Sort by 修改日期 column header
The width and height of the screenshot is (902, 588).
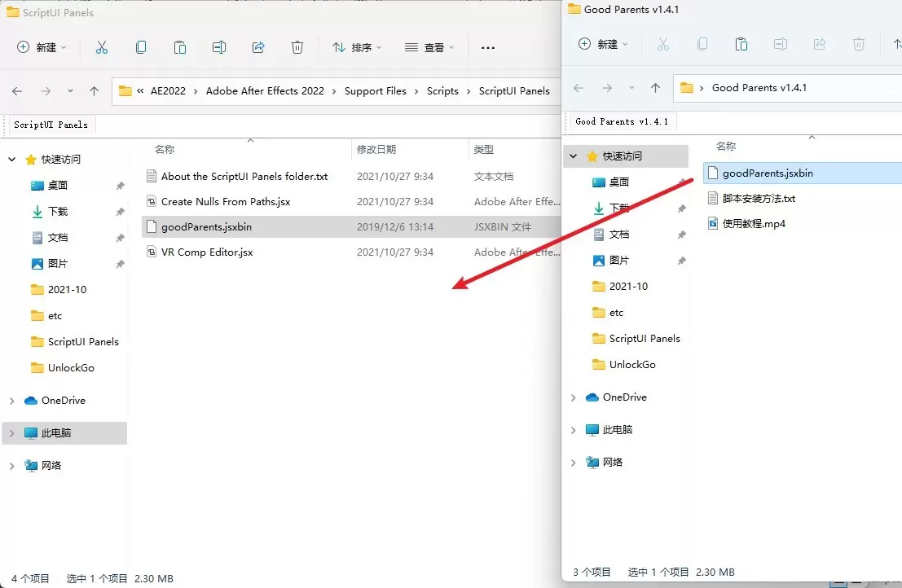tap(376, 150)
